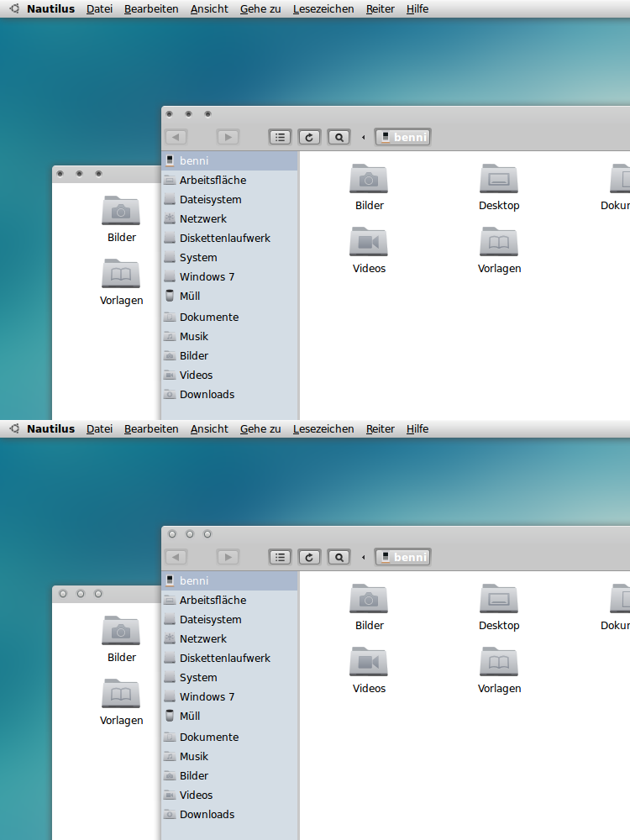Open Hilfe menu in upper menu bar
Screen dimensions: 630x840
tap(417, 8)
